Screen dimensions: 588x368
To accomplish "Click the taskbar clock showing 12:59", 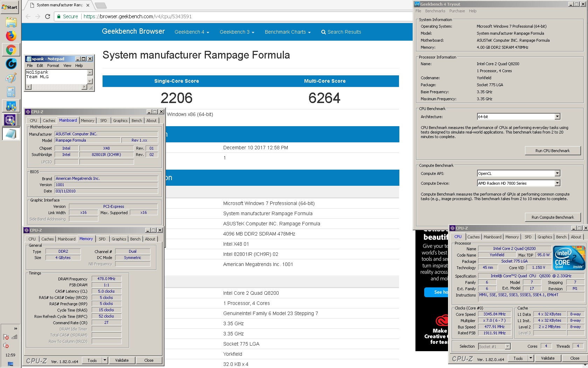I will pos(10,355).
